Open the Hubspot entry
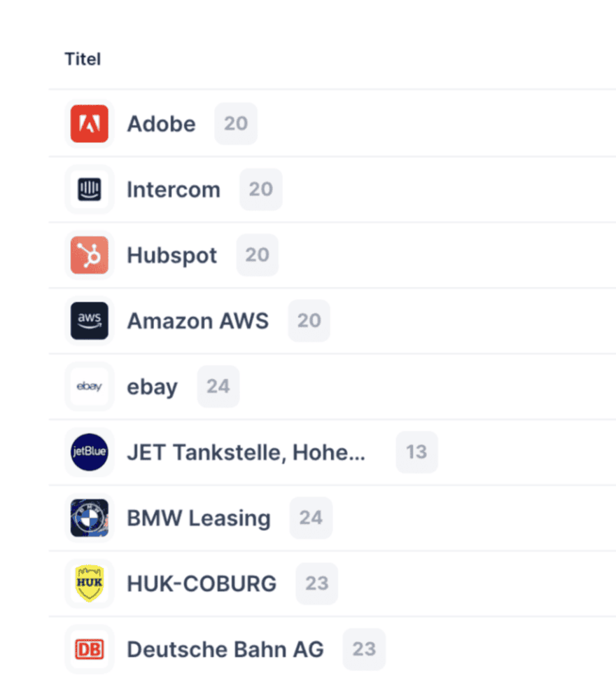This screenshot has width=616, height=678. (x=172, y=255)
